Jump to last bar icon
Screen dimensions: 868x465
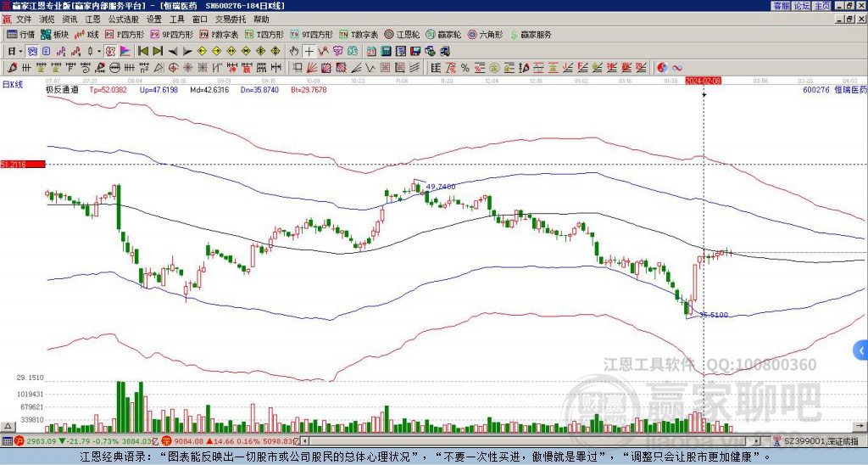pyautogui.click(x=158, y=52)
